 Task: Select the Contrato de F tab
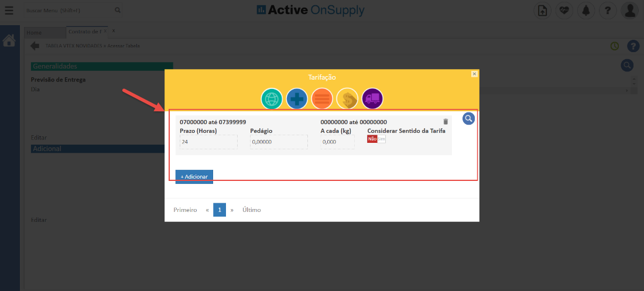[85, 31]
